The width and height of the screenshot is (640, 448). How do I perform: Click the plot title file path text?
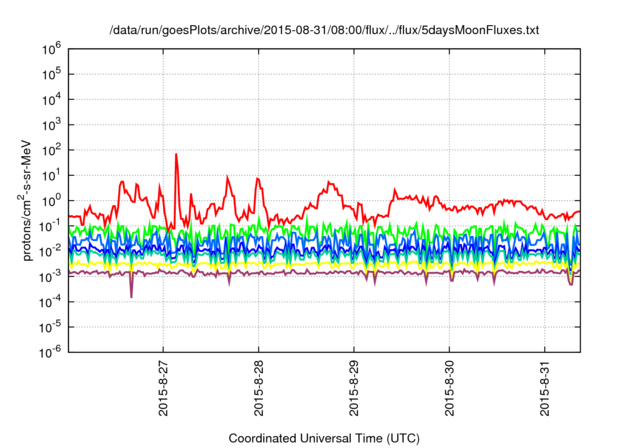click(324, 30)
